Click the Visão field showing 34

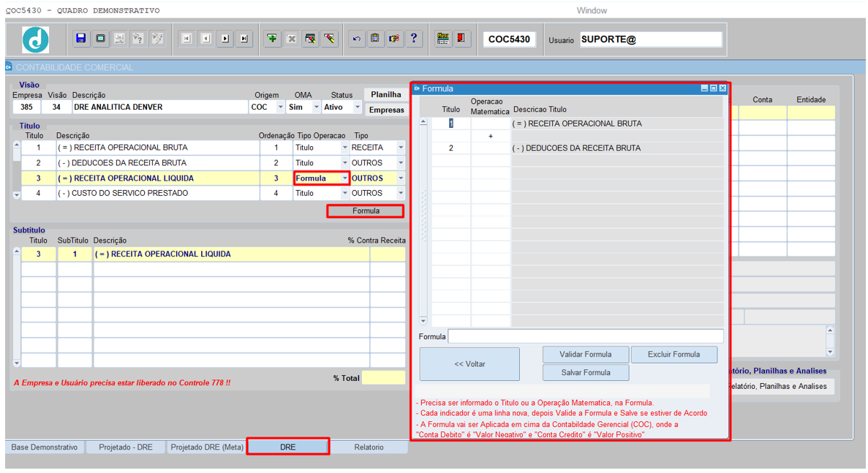pyautogui.click(x=56, y=107)
